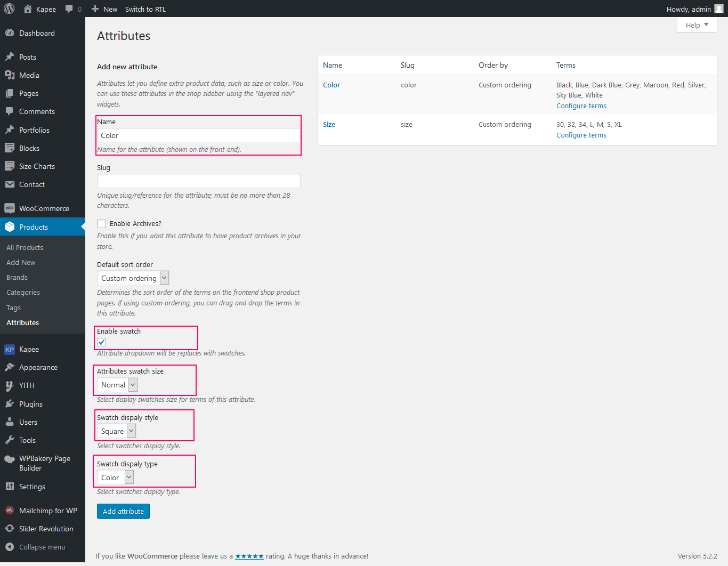Expand the Help panel tab
Screen dimensions: 728x566
697,25
